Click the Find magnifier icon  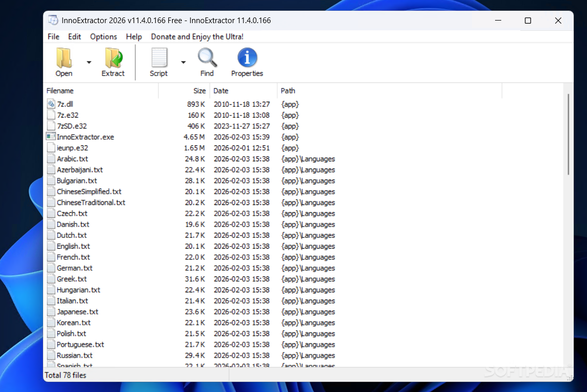coord(207,58)
